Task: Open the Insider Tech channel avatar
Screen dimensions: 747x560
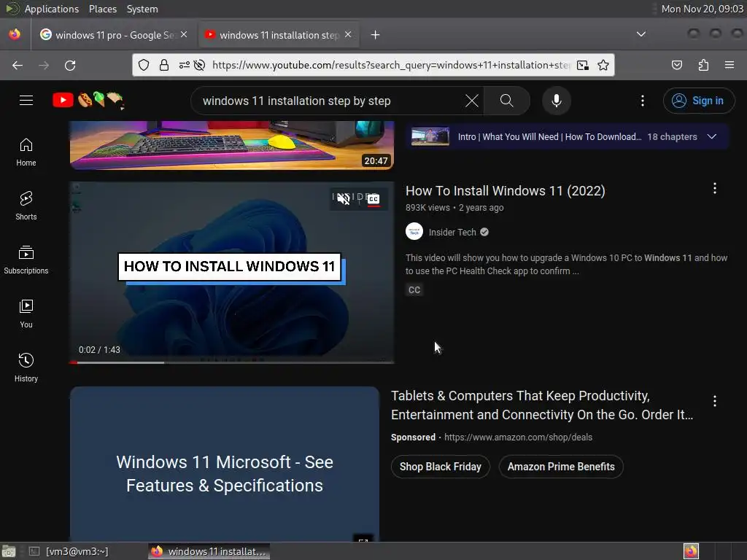Action: (414, 232)
